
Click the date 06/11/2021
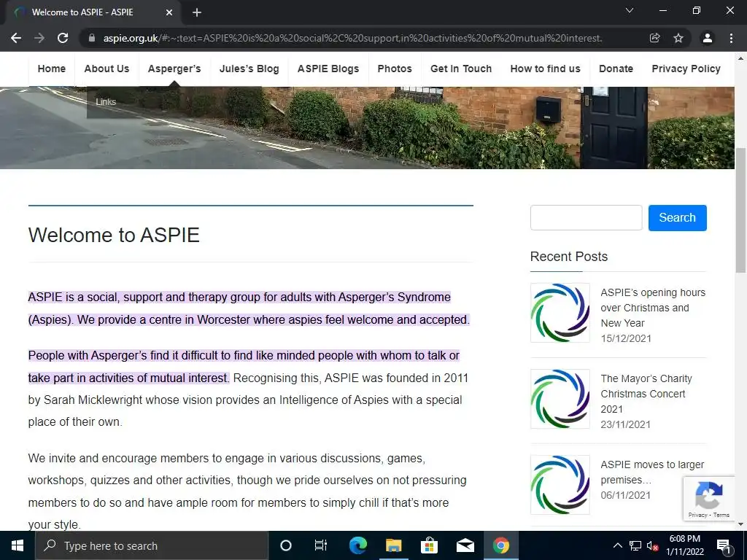(x=625, y=495)
